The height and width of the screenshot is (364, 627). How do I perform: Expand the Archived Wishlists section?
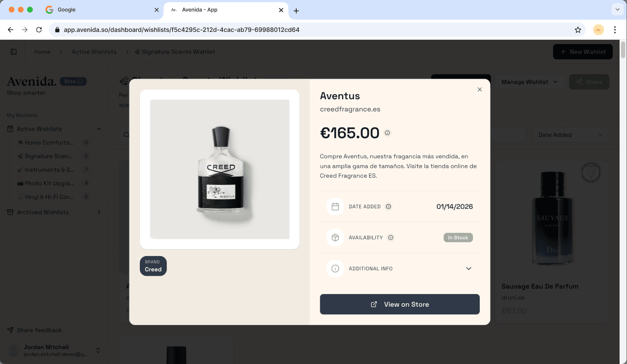99,212
